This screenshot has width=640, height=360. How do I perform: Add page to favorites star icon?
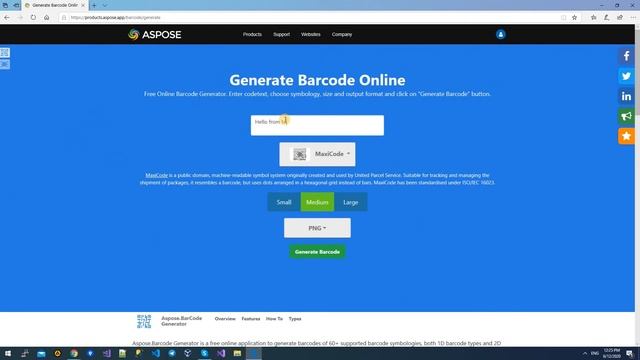[x=574, y=18]
